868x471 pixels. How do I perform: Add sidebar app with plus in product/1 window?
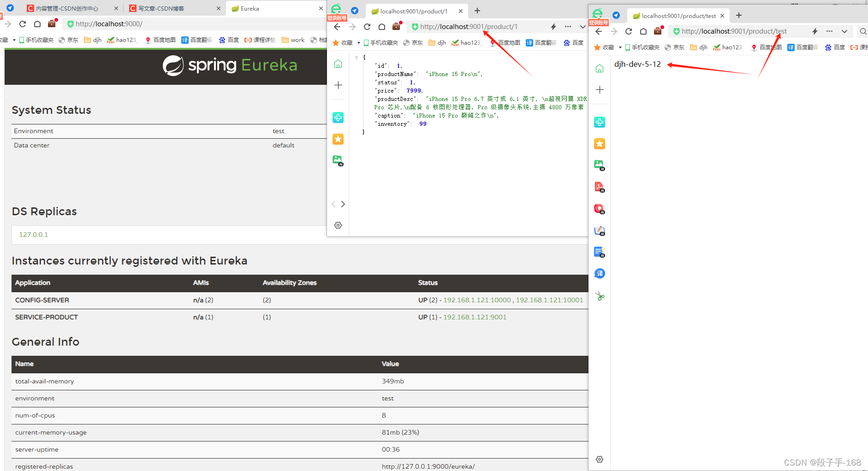click(x=338, y=85)
